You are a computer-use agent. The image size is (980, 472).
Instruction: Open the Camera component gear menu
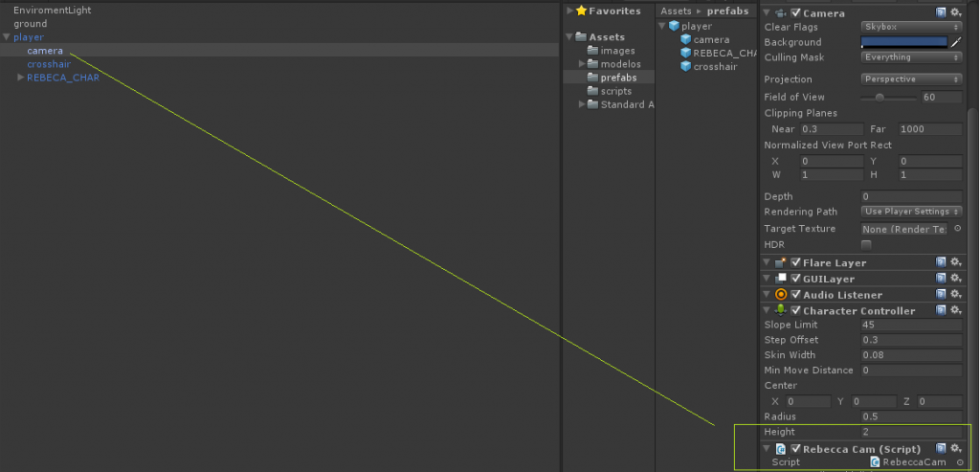pyautogui.click(x=955, y=12)
